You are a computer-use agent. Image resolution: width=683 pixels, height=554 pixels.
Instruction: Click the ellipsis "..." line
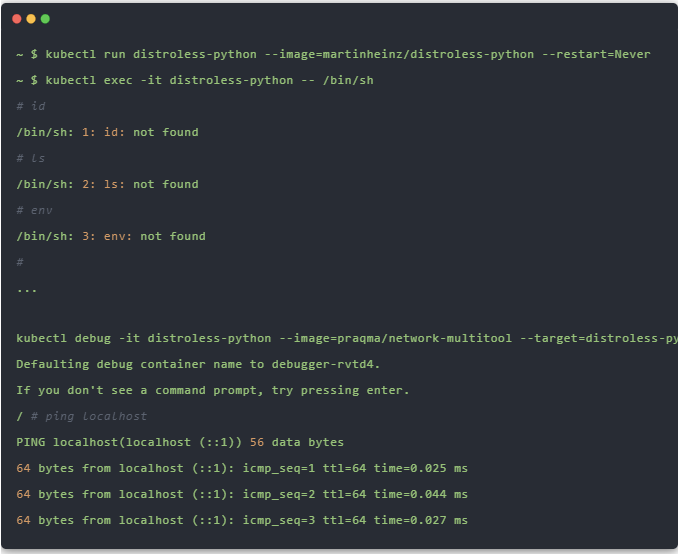click(27, 289)
